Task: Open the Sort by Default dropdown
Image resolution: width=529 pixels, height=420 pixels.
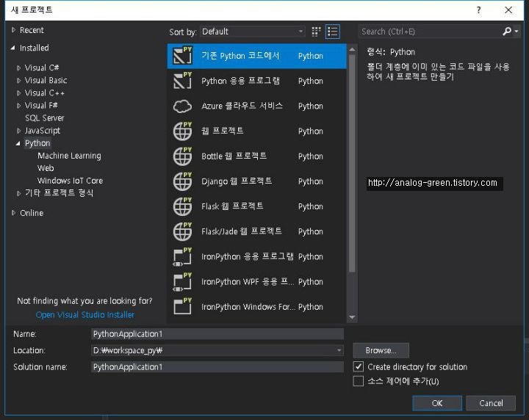Action: [x=252, y=32]
